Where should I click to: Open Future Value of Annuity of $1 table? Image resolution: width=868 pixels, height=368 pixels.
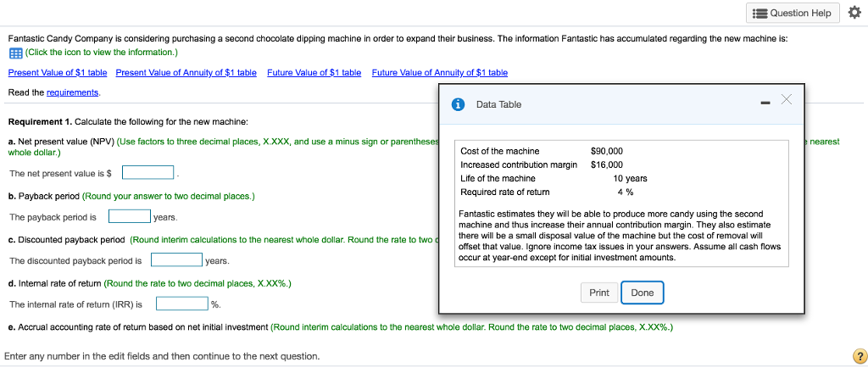(440, 72)
